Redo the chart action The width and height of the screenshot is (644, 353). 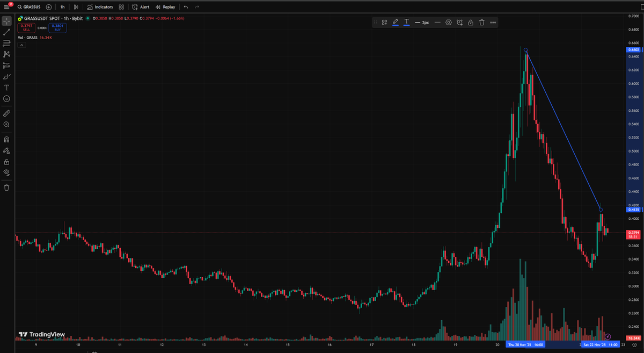pos(197,7)
